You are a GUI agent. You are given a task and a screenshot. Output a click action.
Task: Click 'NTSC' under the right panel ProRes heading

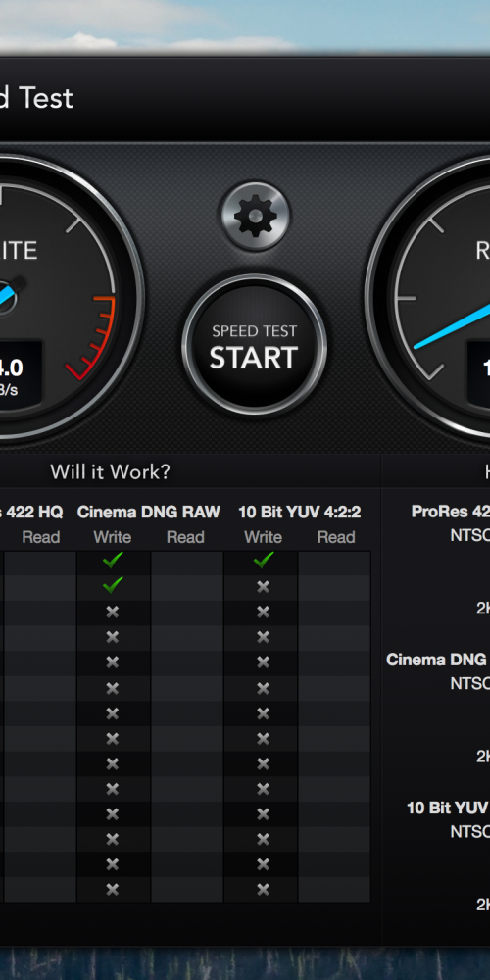[x=470, y=536]
